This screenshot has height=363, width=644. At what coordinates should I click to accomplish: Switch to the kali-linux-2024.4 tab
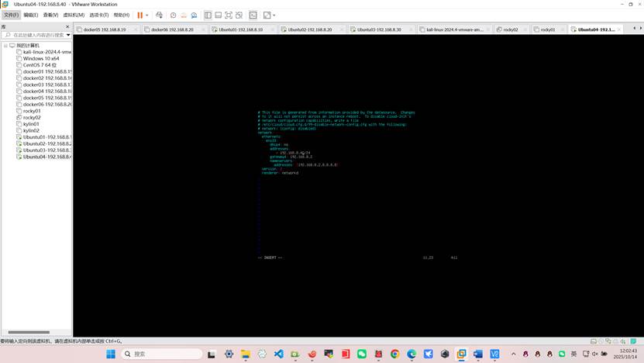(x=454, y=29)
